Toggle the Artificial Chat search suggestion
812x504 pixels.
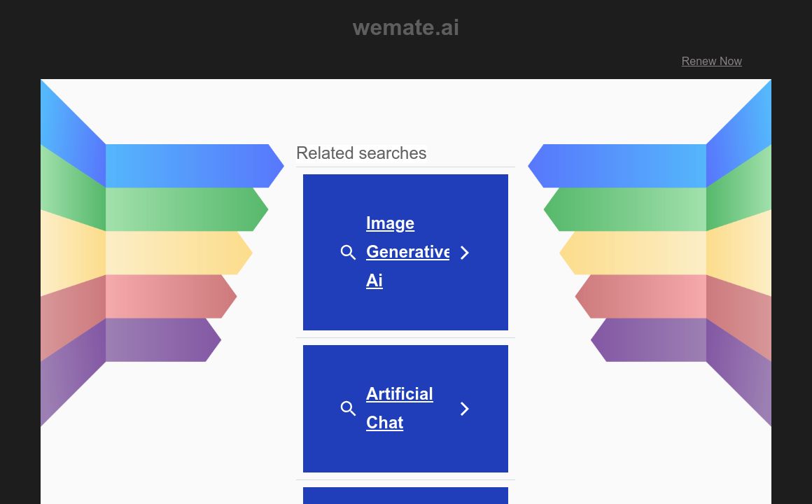(x=405, y=408)
